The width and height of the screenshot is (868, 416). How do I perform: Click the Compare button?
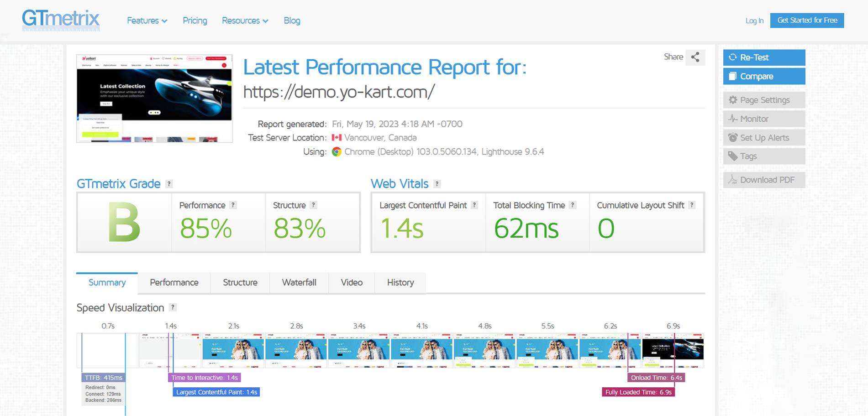pos(764,76)
